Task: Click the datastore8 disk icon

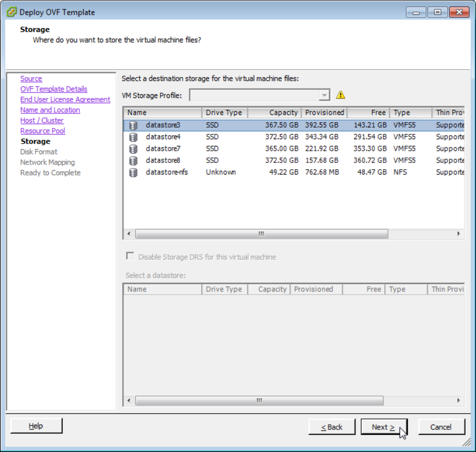Action: pyautogui.click(x=133, y=160)
